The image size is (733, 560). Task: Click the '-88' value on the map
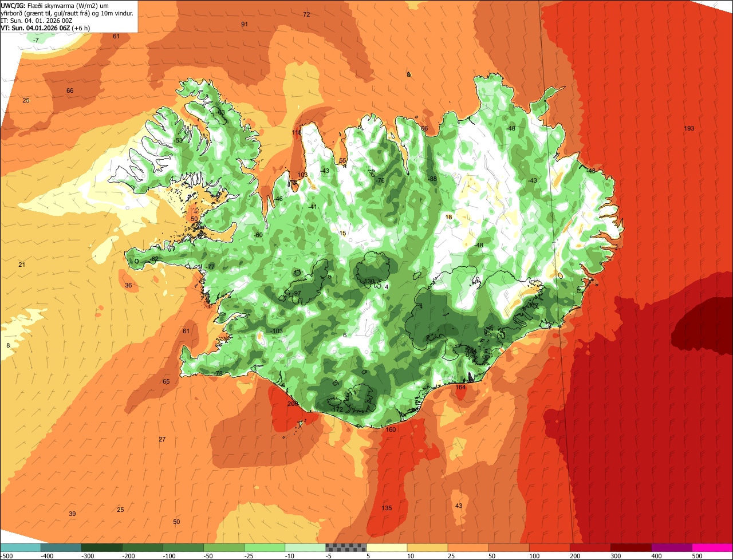point(432,179)
